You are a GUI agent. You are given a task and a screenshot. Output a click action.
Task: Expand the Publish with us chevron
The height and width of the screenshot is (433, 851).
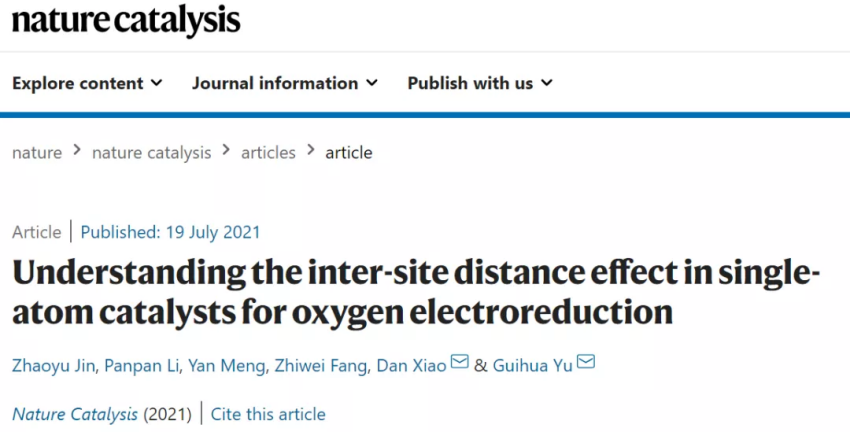pos(547,83)
